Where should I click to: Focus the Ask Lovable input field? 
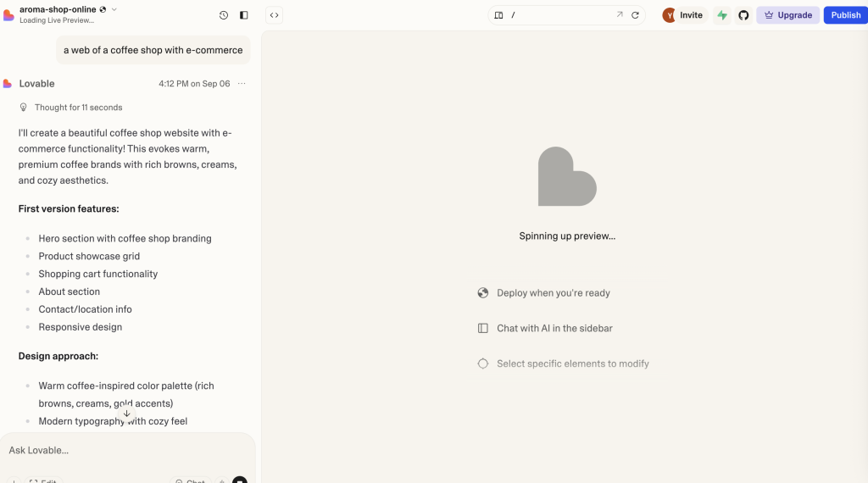point(127,450)
